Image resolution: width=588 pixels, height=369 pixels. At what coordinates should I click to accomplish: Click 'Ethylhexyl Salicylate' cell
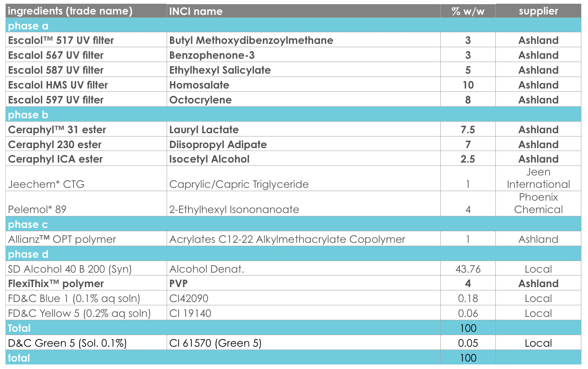click(304, 70)
